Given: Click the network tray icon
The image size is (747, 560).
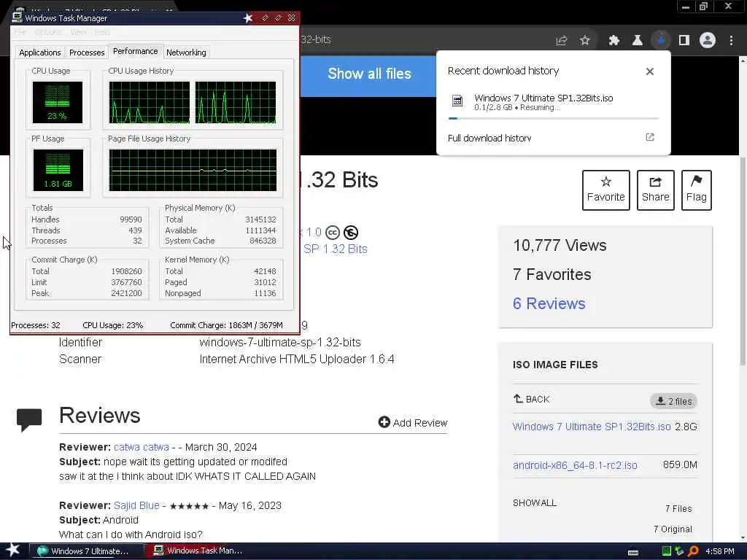Looking at the screenshot, I should tap(680, 551).
